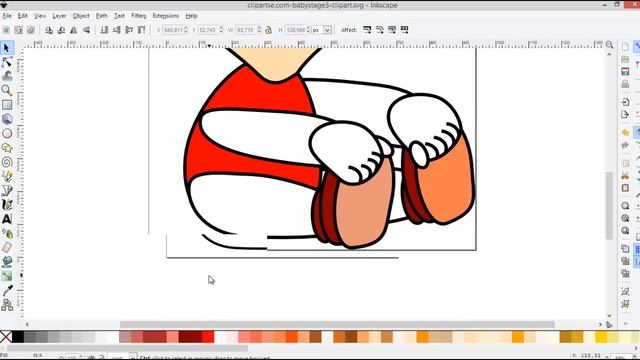Select the Star and polygon tool

7,148
